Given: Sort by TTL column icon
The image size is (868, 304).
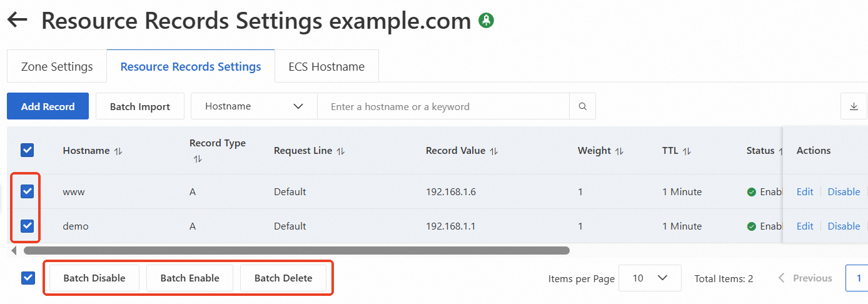Looking at the screenshot, I should (x=687, y=151).
